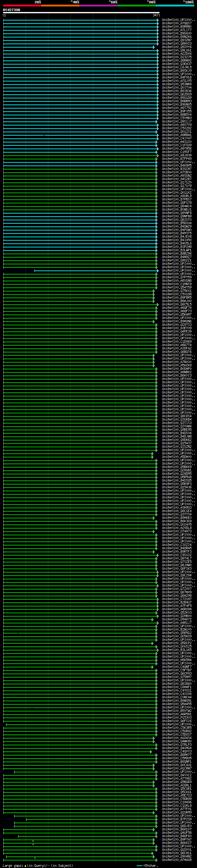Select label UniRef100_Q9U2Z1
The image size is (197, 868).
tap(177, 260)
